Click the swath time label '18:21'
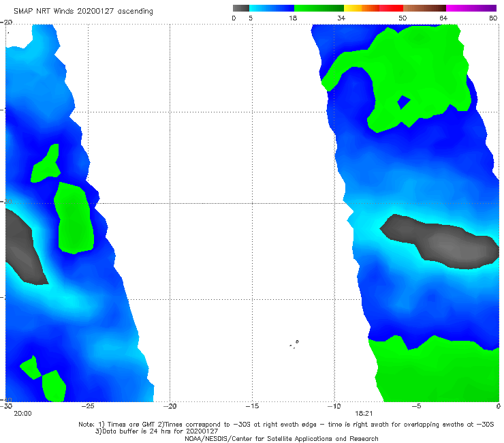 point(364,414)
